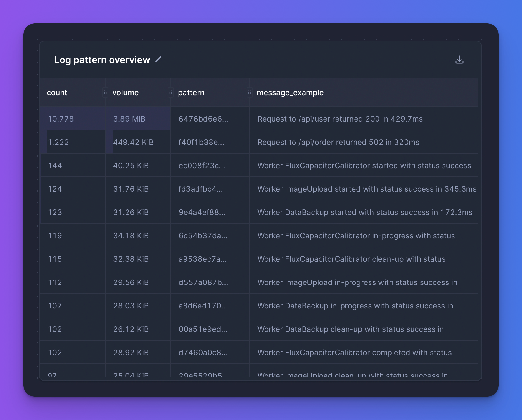Open pattern ec008f23c... cell

click(202, 166)
